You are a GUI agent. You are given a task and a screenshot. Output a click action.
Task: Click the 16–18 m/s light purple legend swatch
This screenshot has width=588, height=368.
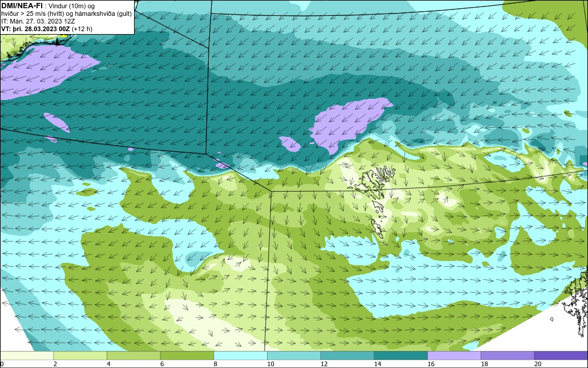coord(454,355)
